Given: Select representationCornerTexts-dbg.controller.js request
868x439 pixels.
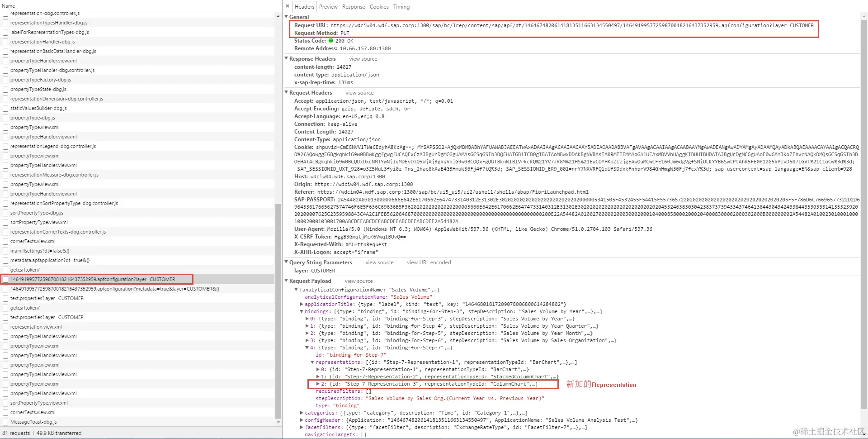Looking at the screenshot, I should [137, 232].
